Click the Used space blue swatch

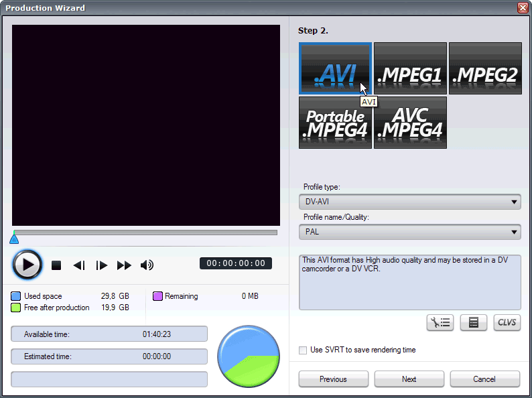click(x=15, y=296)
